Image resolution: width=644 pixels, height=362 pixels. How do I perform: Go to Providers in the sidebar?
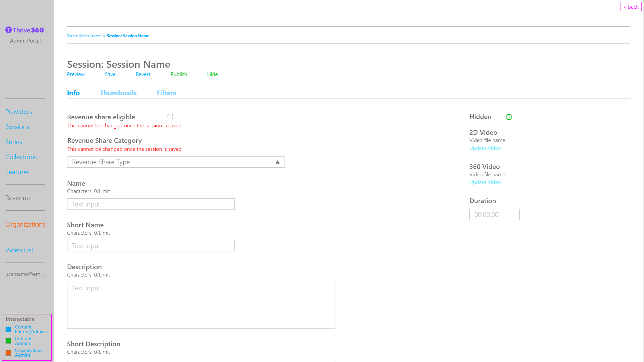(x=18, y=112)
